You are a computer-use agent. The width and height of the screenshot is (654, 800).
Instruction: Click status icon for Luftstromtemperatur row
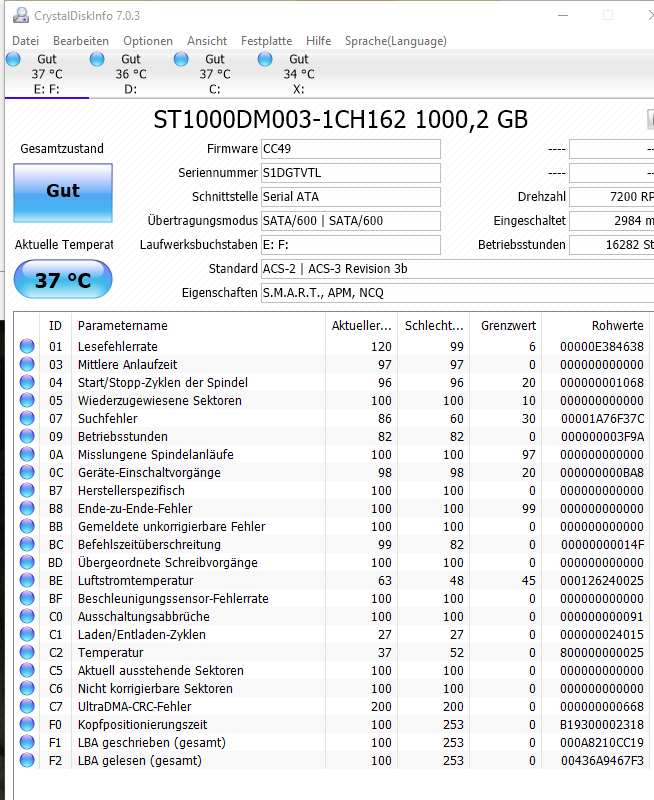tap(27, 580)
